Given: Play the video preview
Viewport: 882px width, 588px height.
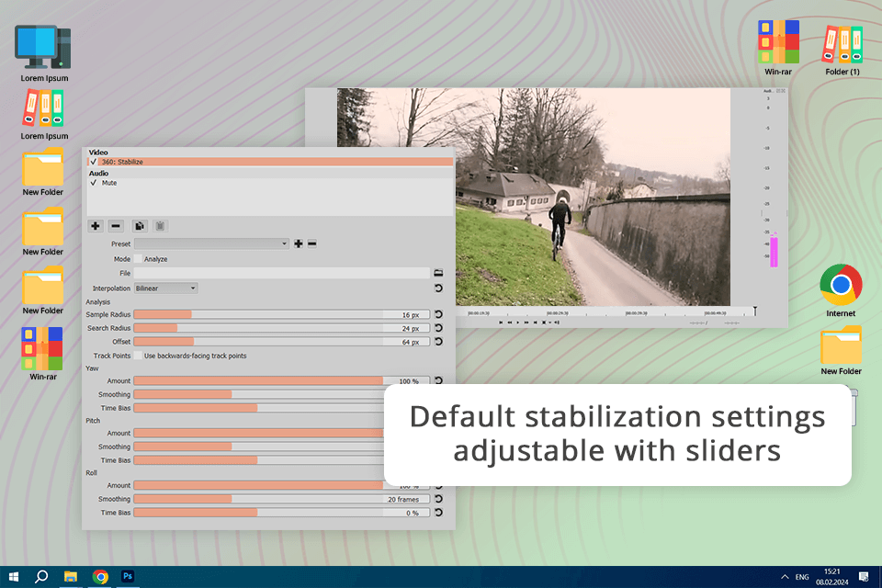Looking at the screenshot, I should click(518, 322).
